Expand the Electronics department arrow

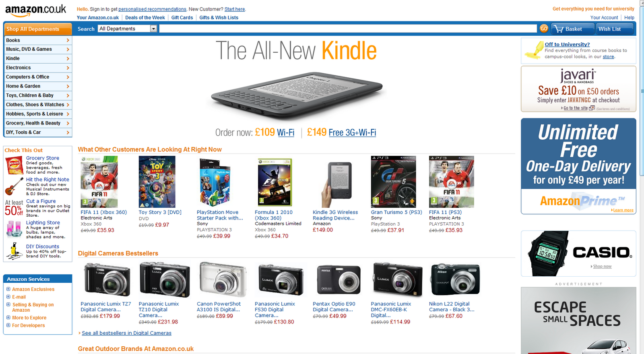tap(68, 68)
